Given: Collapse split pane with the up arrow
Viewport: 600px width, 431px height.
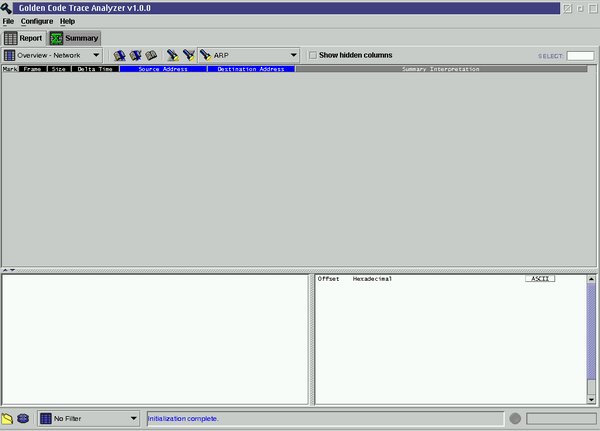Looking at the screenshot, I should 5,270.
